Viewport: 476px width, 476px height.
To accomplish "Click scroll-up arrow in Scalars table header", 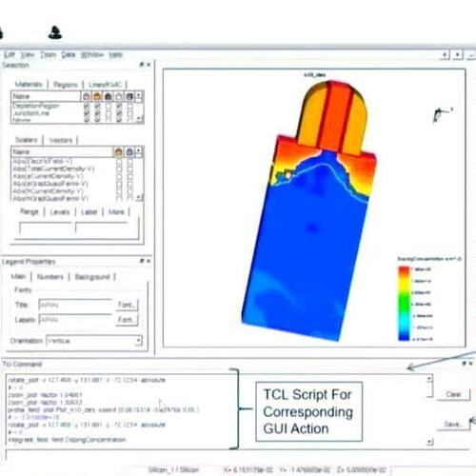I will [139, 151].
